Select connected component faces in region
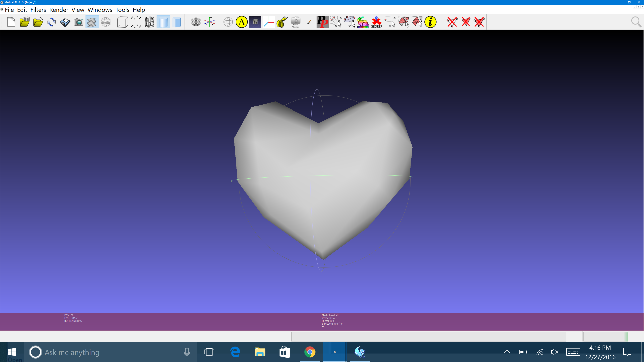This screenshot has width=644, height=362. (417, 22)
